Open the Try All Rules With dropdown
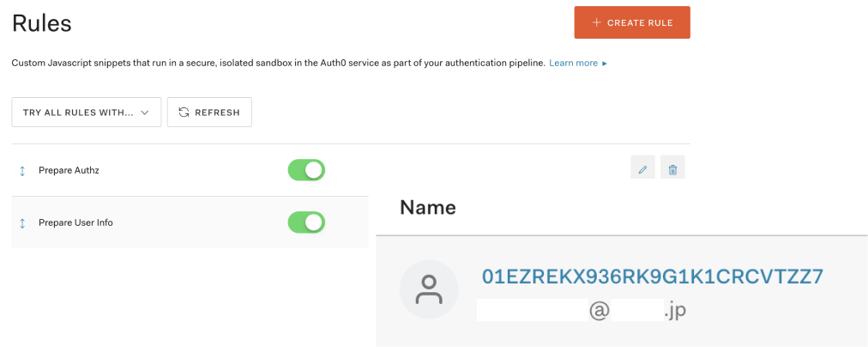 (87, 112)
